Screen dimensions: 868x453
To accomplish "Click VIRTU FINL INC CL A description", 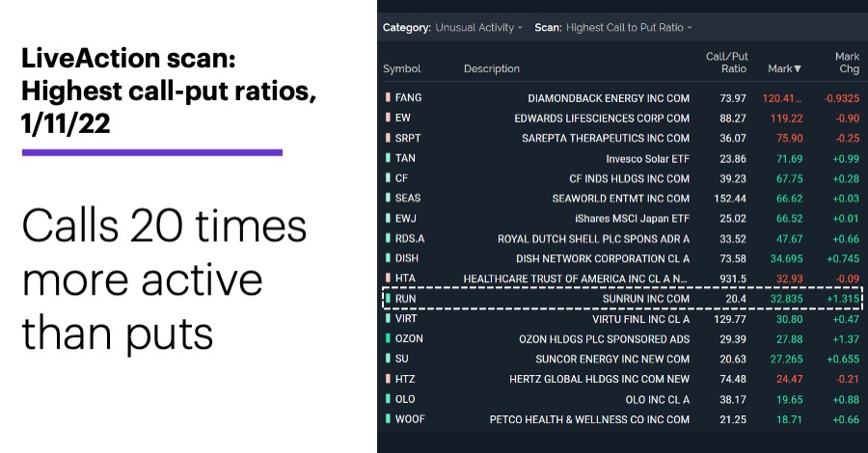I will point(641,319).
